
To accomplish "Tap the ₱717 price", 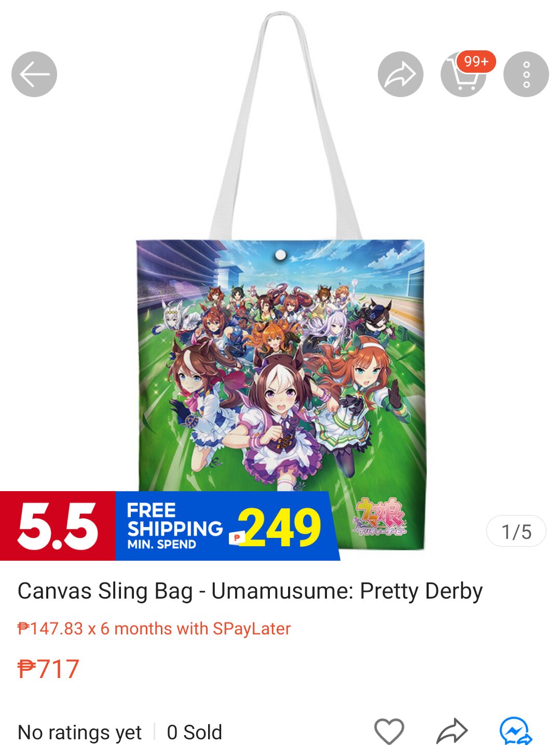I will click(48, 669).
